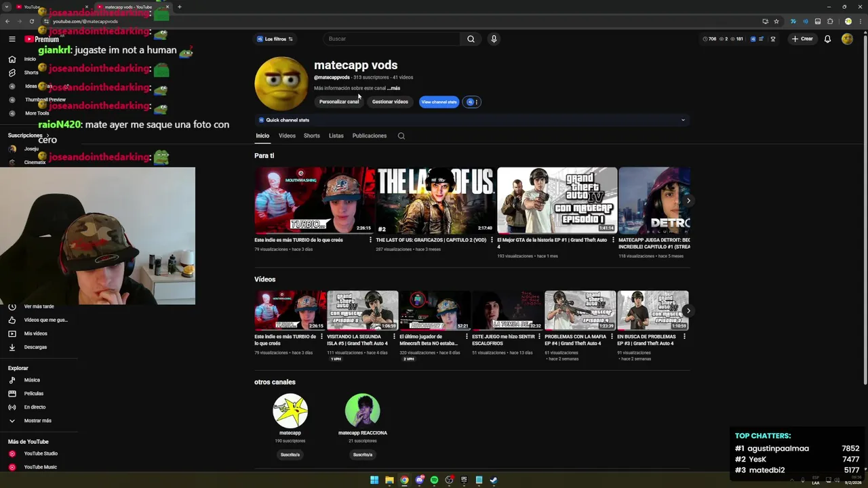The height and width of the screenshot is (488, 868).
Task: Open the Chrome extensions puzzle icon
Action: 830,21
